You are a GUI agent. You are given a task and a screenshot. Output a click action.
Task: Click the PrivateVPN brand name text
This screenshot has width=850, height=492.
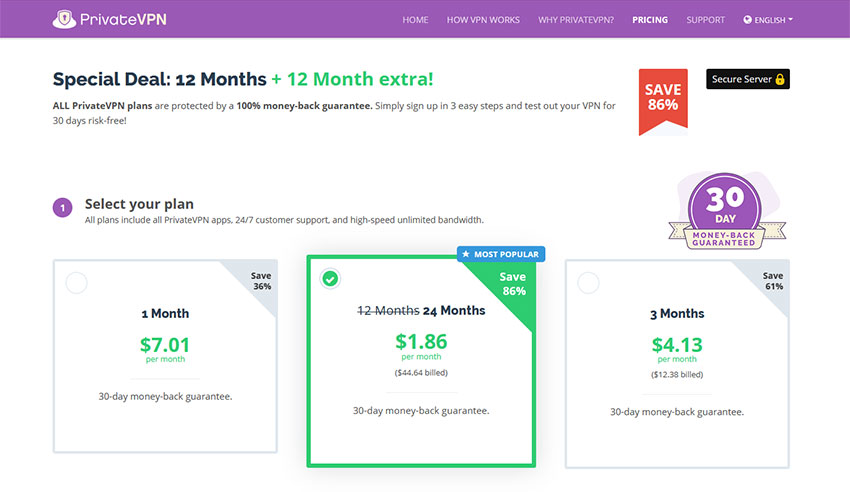coord(123,20)
